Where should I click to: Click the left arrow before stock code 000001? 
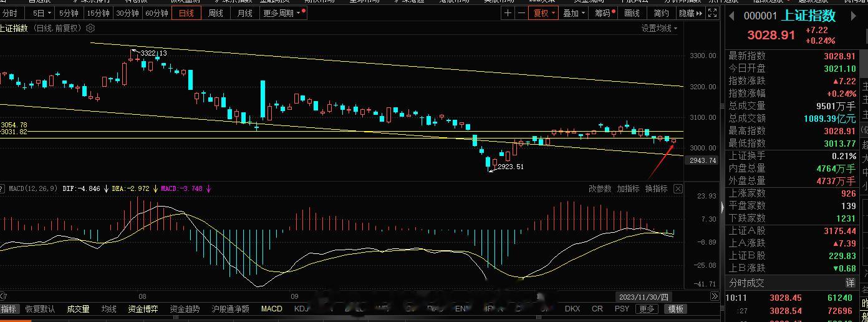(x=731, y=16)
